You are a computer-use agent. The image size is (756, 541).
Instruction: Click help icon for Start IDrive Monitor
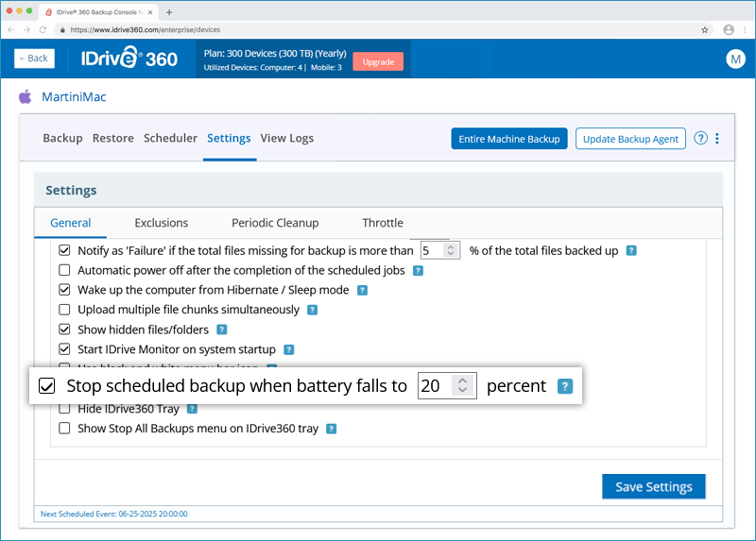(x=289, y=349)
